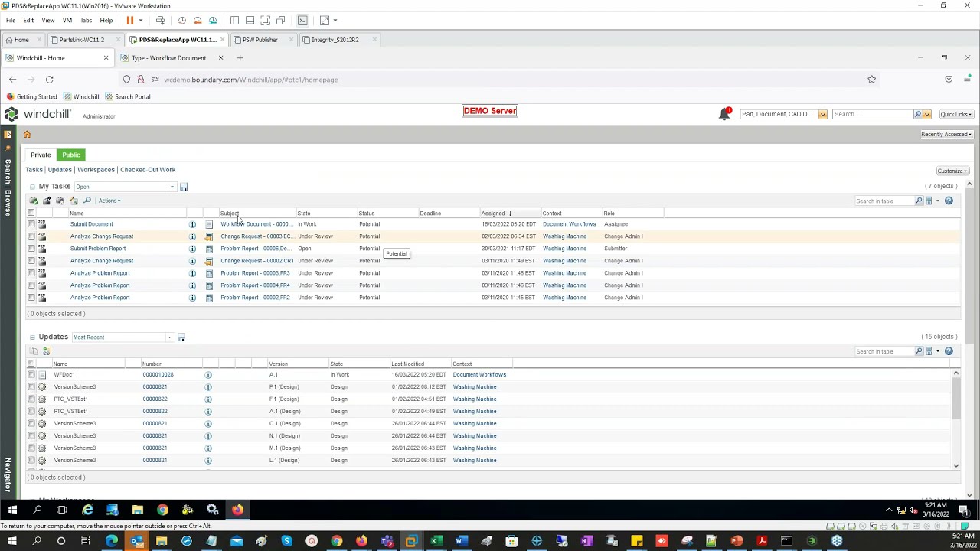Open browser back arrow
Image resolution: width=980 pixels, height=551 pixels.
(x=12, y=80)
